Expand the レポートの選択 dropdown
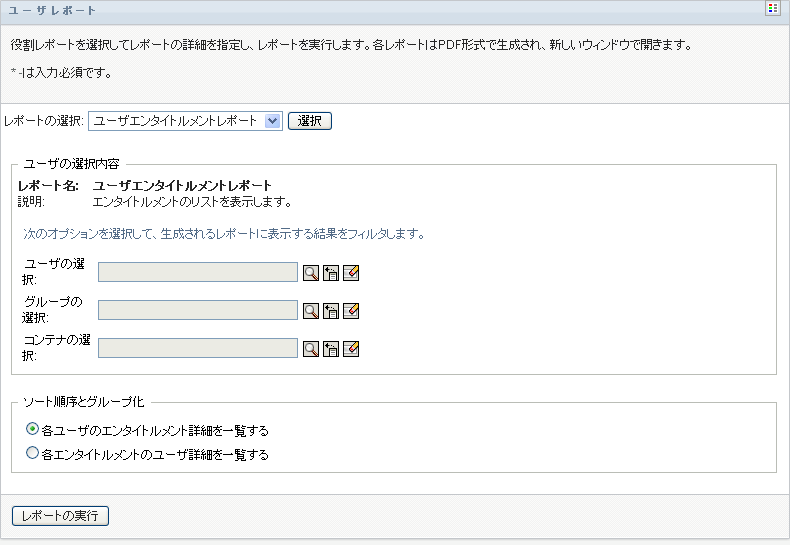 pos(272,121)
